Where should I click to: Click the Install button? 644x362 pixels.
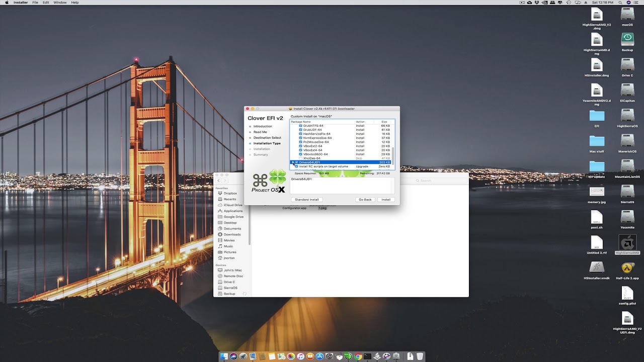[x=386, y=200]
